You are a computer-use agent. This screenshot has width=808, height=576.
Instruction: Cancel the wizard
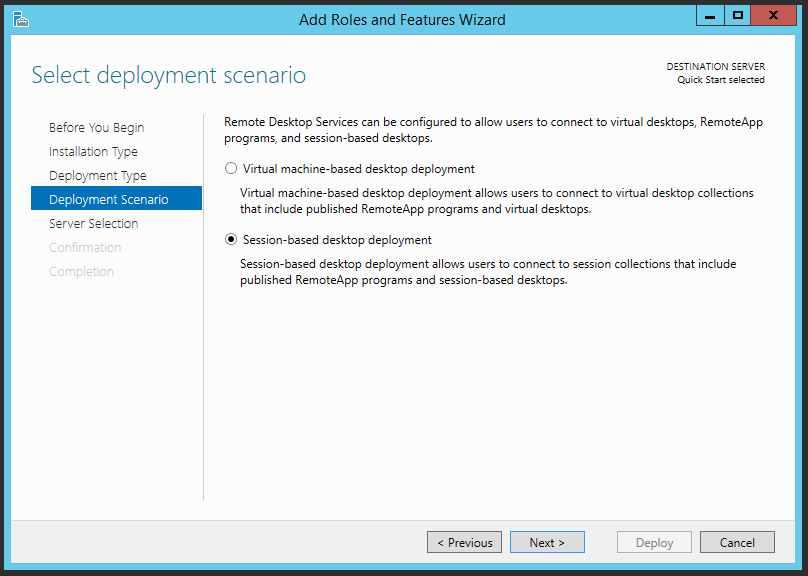coord(737,543)
